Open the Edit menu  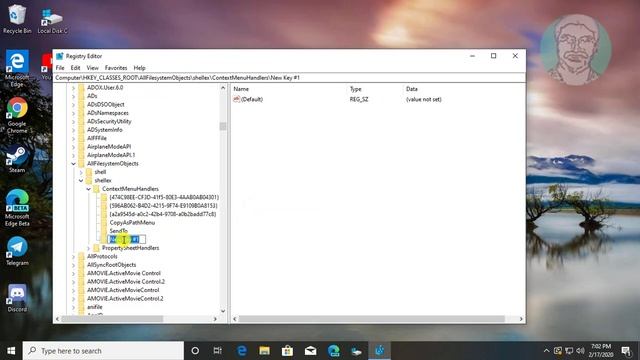click(x=76, y=68)
